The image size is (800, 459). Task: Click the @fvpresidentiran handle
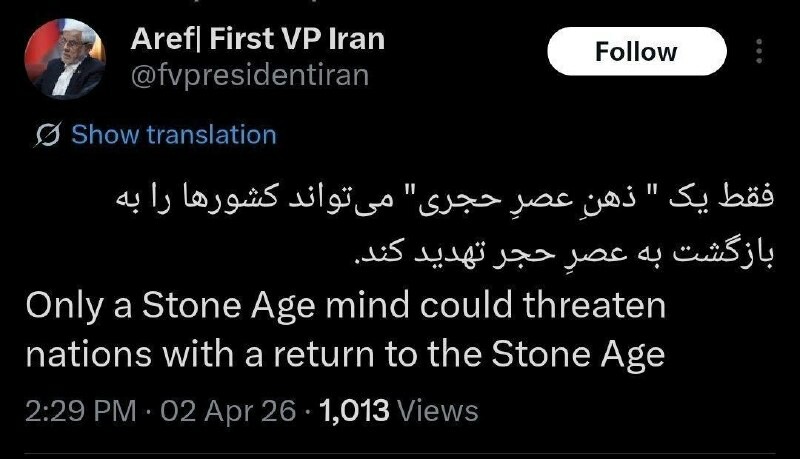click(250, 75)
